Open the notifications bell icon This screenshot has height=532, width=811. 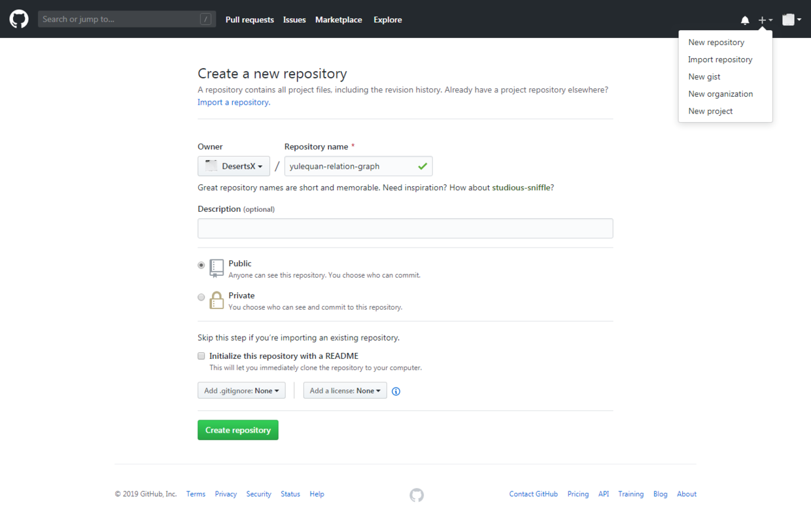(745, 20)
